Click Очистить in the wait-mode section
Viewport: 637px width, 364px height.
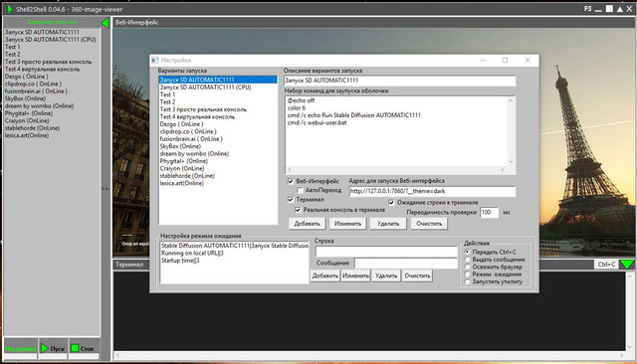417,275
